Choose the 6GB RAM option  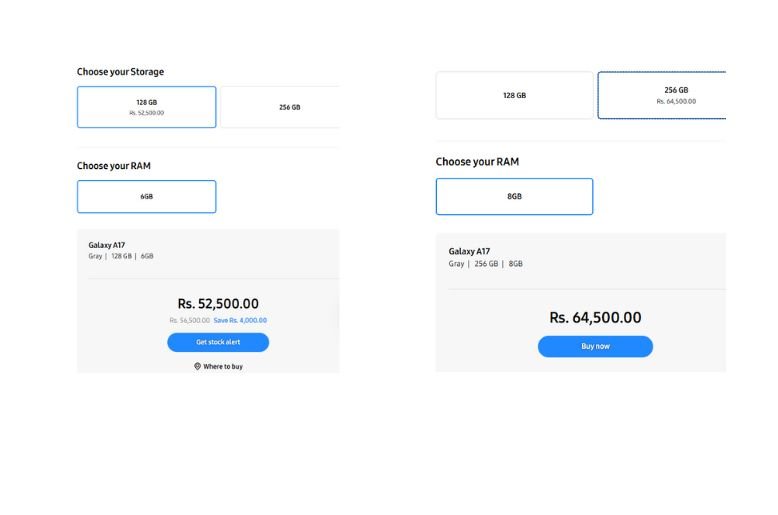146,197
